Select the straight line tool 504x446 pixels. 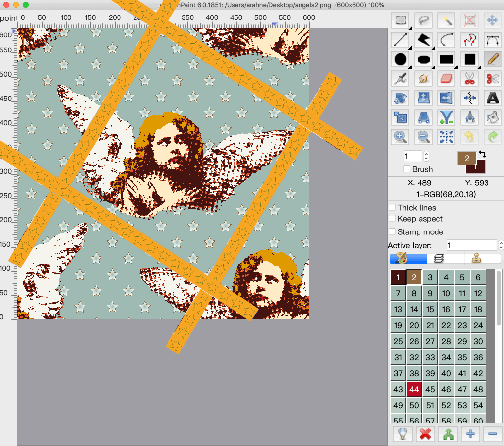click(x=401, y=40)
